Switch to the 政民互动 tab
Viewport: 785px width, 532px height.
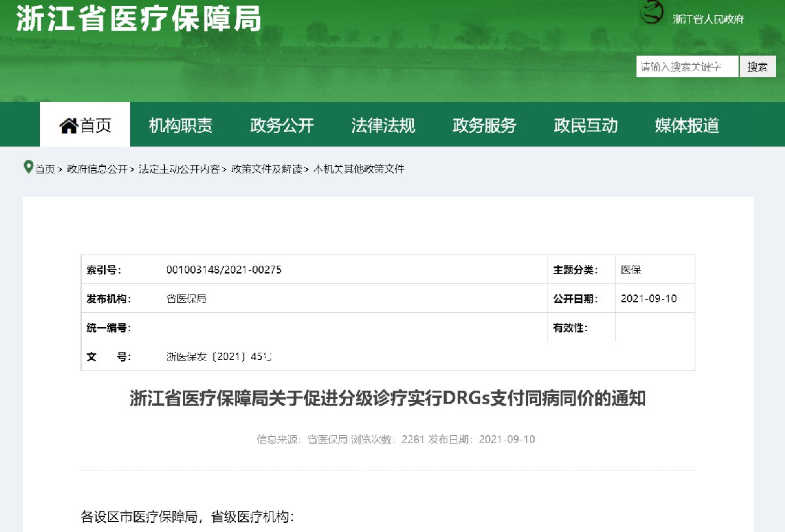point(585,125)
